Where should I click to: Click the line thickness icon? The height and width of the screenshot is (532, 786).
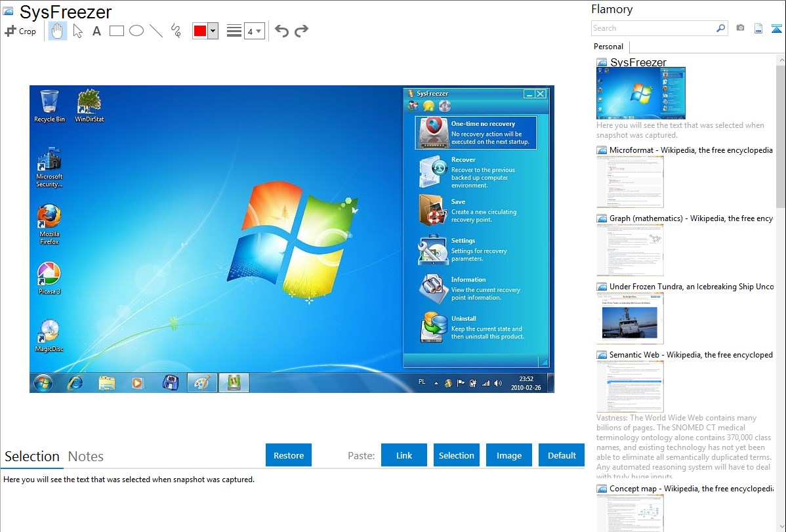click(234, 31)
